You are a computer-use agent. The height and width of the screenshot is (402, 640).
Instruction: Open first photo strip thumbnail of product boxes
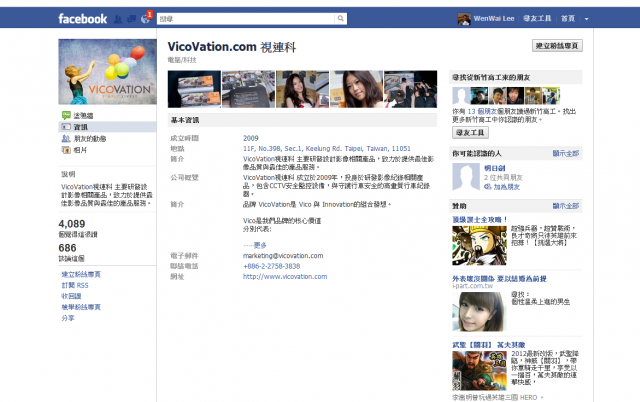pos(194,89)
